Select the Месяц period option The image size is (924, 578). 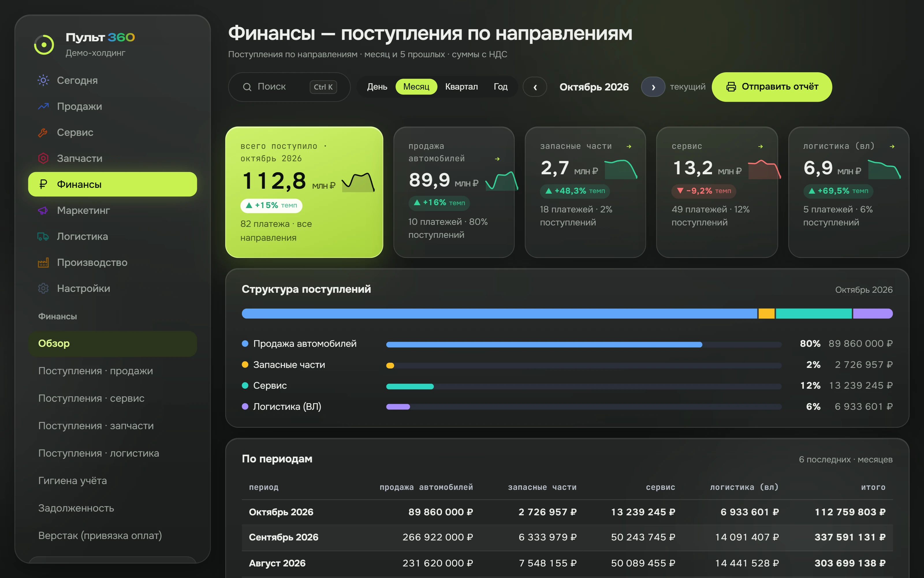[416, 87]
